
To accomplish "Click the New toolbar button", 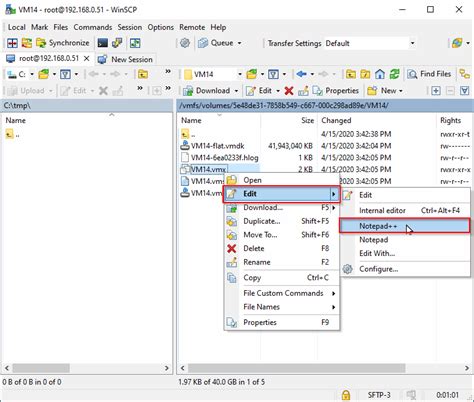I will (x=382, y=91).
